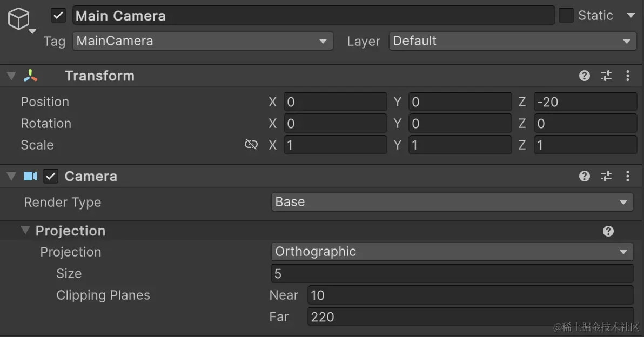Image resolution: width=644 pixels, height=337 pixels.
Task: Disable the Main Camera active checkbox
Action: coord(58,16)
